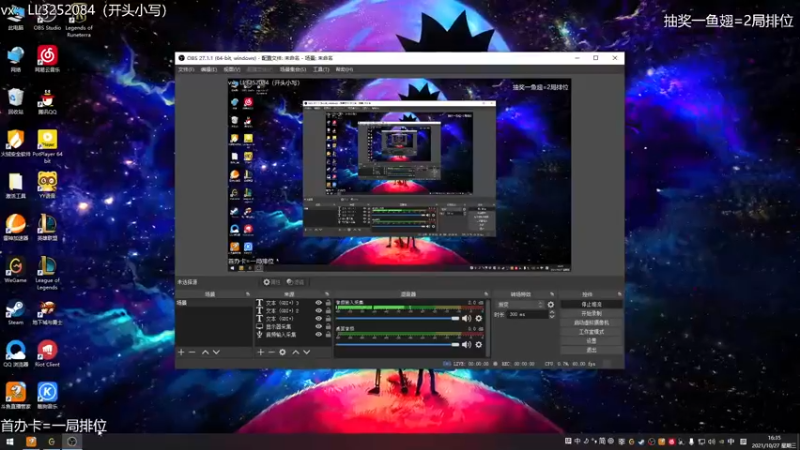Screen dimensions: 800x450
Task: Click the 属性 properties toolbar button
Action: [272, 282]
